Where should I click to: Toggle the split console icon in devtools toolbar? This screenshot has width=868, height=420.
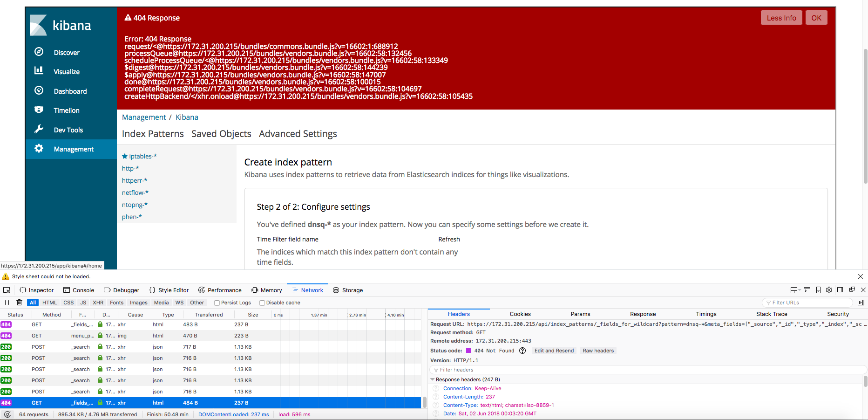click(807, 290)
